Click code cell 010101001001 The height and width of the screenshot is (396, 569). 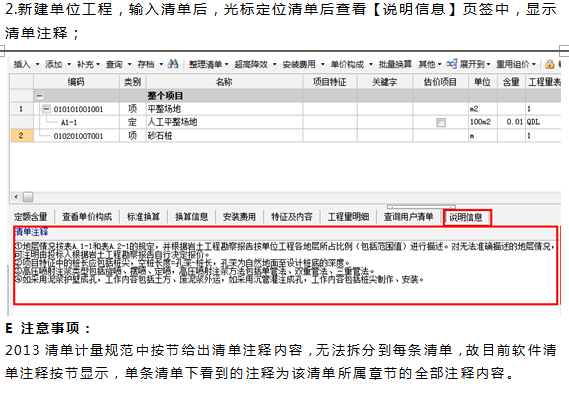click(x=78, y=109)
